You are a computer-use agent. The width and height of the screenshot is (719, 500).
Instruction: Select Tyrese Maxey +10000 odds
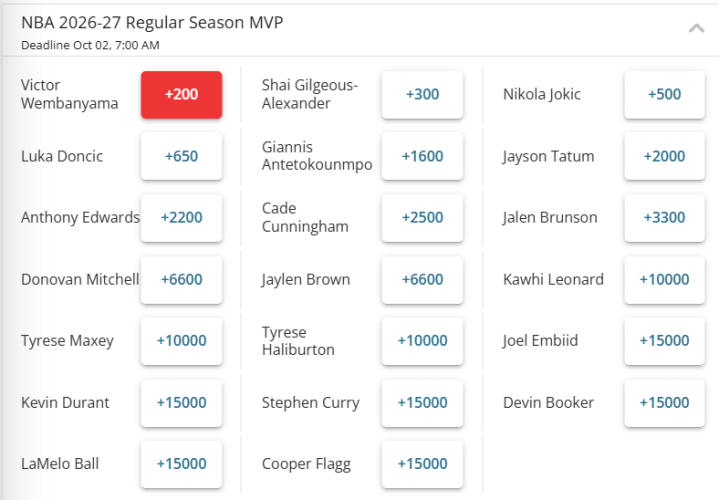click(182, 341)
